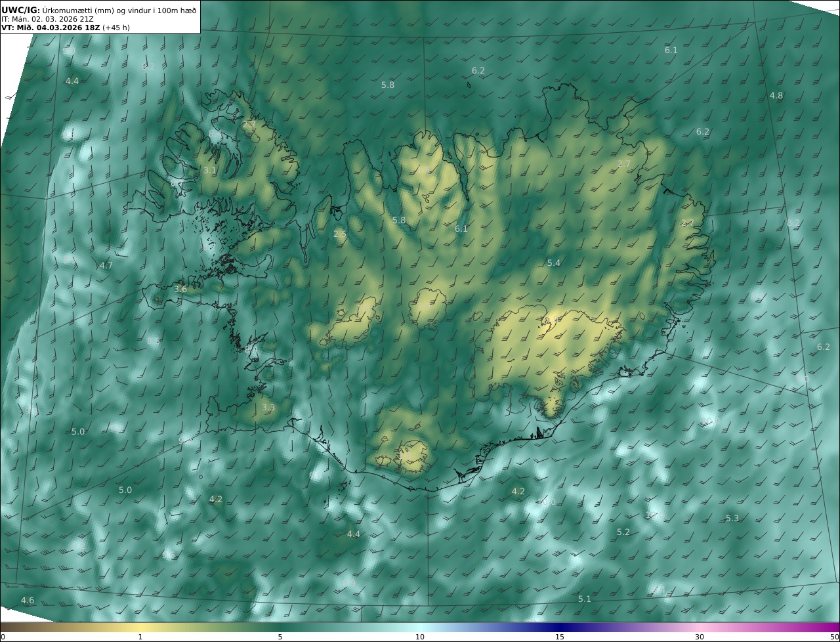Image resolution: width=840 pixels, height=642 pixels.
Task: Click the colorbar tick label "10"
Action: [x=420, y=637]
